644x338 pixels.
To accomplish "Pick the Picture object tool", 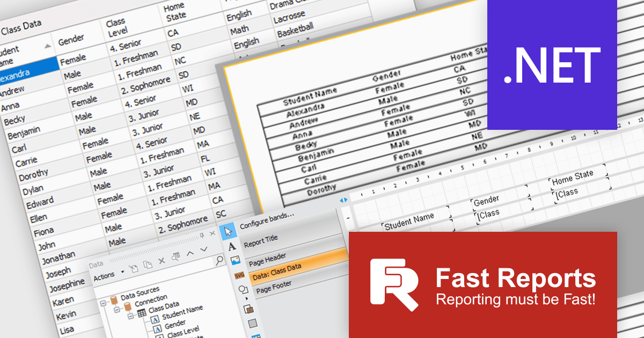I will point(235,261).
